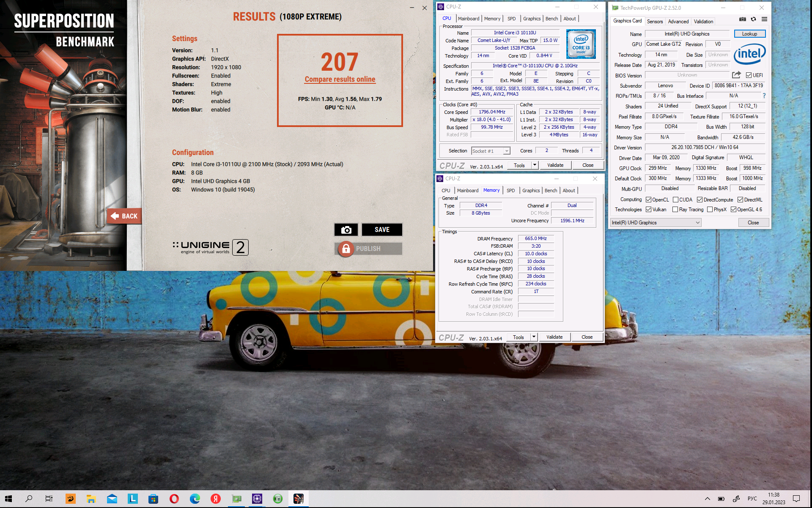The image size is (812, 508).
Task: Open the GPU-Z hamburger menu
Action: pos(764,19)
